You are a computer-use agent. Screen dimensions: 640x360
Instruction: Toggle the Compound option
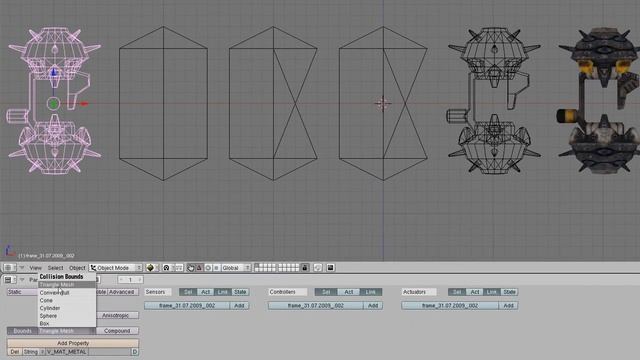pos(117,331)
